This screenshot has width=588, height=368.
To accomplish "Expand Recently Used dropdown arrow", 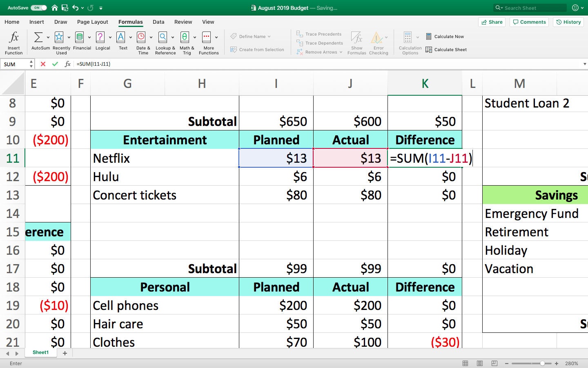I will click(69, 37).
